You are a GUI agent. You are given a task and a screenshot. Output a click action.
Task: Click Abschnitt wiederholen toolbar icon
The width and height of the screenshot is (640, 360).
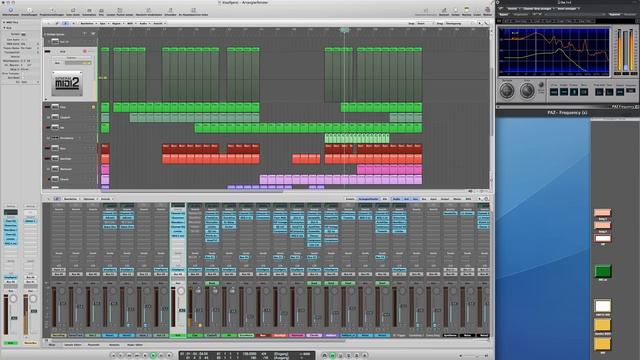(149, 10)
